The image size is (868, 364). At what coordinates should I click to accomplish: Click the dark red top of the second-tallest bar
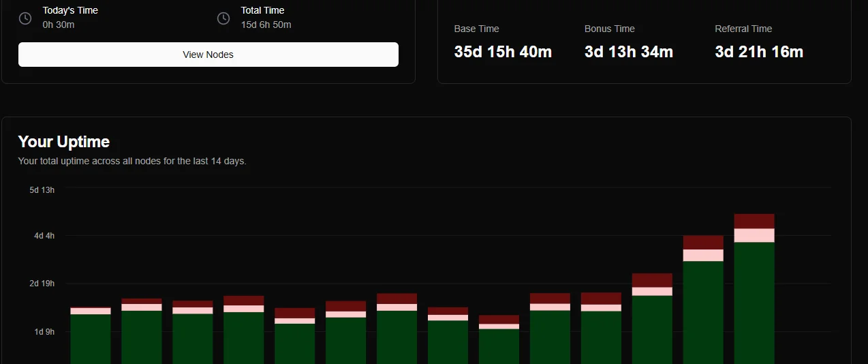point(703,243)
